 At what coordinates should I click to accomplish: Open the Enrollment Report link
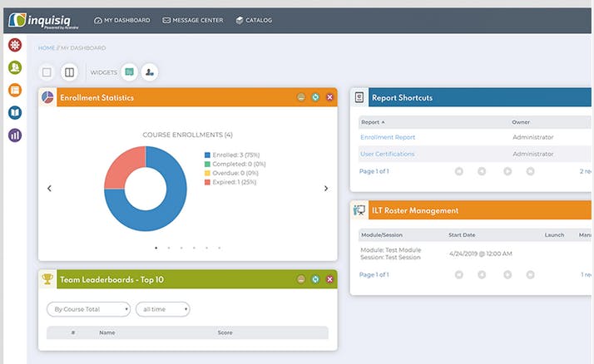pos(388,137)
